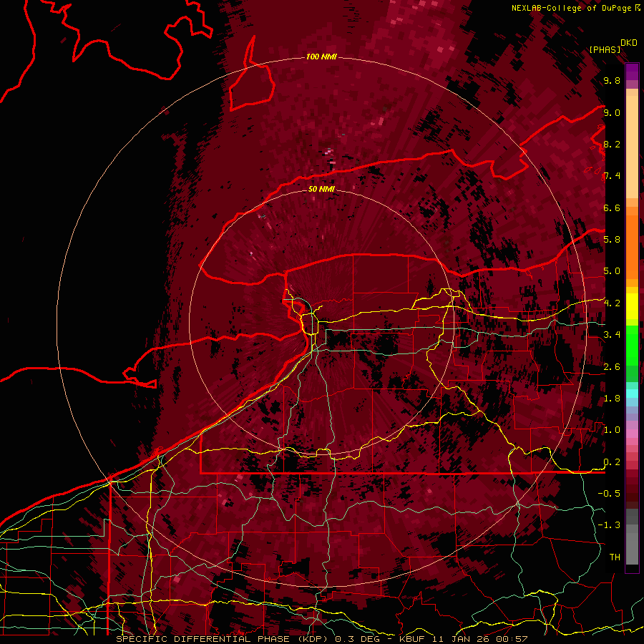Click the 9.0 color scale value
Viewport: 644px width, 644px height.
click(x=612, y=112)
